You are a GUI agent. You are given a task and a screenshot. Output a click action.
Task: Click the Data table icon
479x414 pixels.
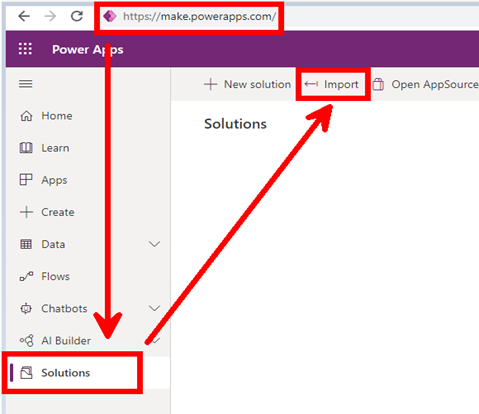(x=26, y=244)
